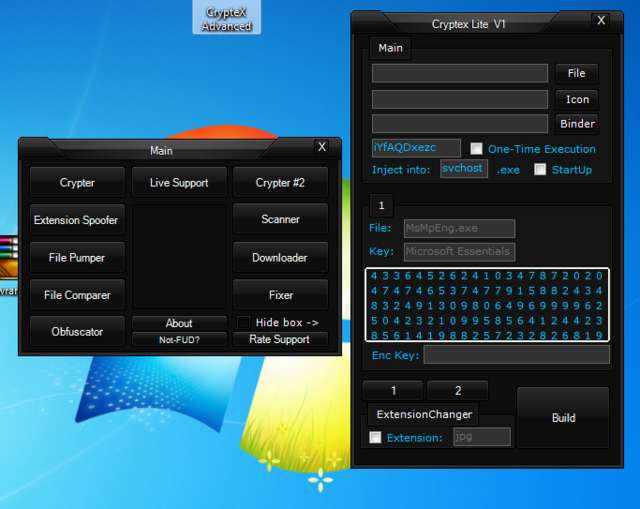
Task: Select the CrypteX Advanced desktop icon
Action: tap(227, 18)
